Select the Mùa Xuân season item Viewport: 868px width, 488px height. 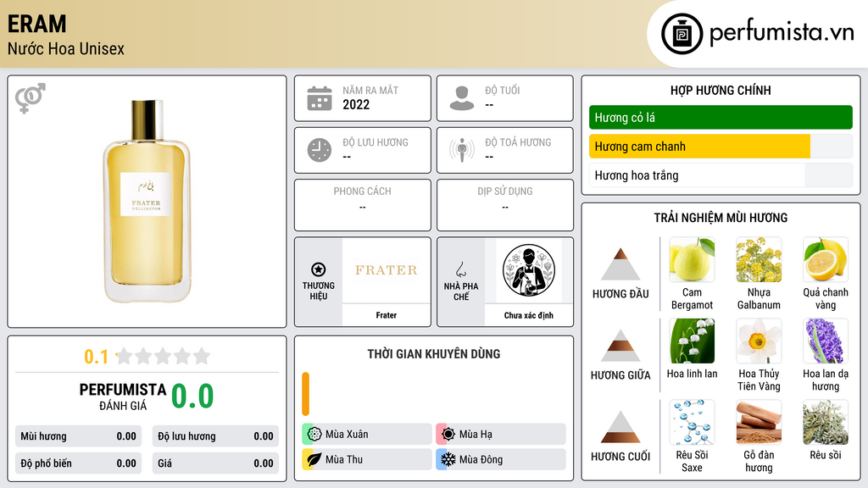367,435
